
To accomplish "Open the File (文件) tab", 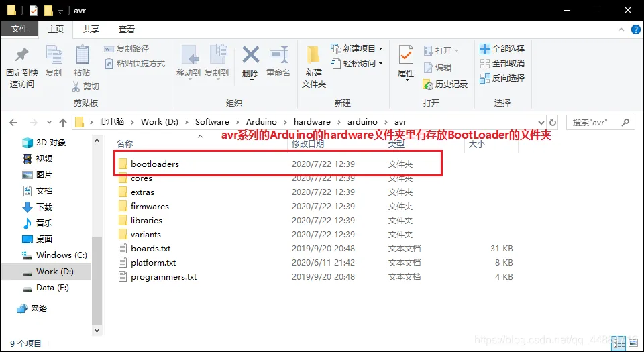I will (19, 29).
